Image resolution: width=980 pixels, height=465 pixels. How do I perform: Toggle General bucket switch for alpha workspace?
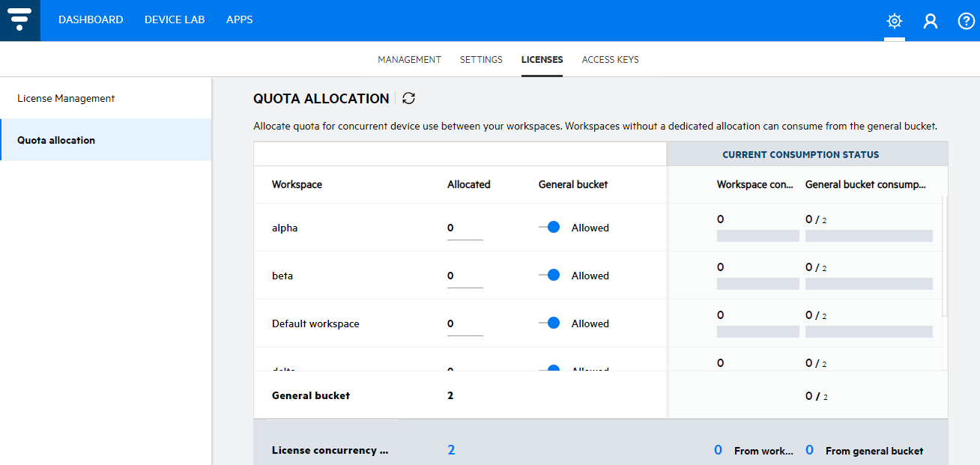click(x=550, y=228)
